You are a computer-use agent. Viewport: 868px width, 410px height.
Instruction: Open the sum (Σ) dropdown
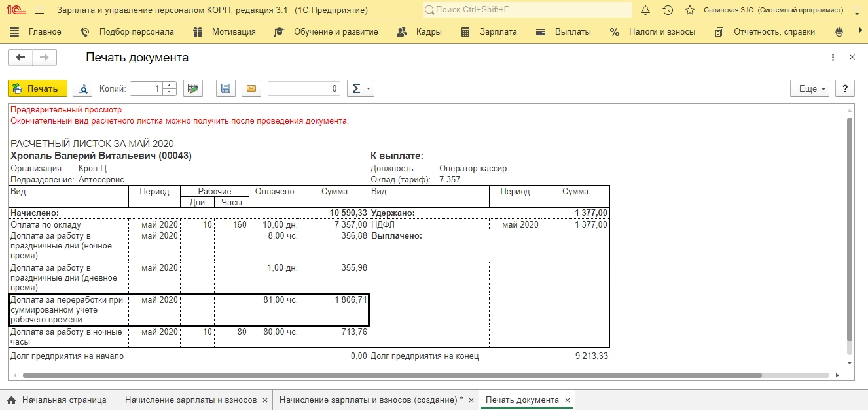pyautogui.click(x=360, y=88)
